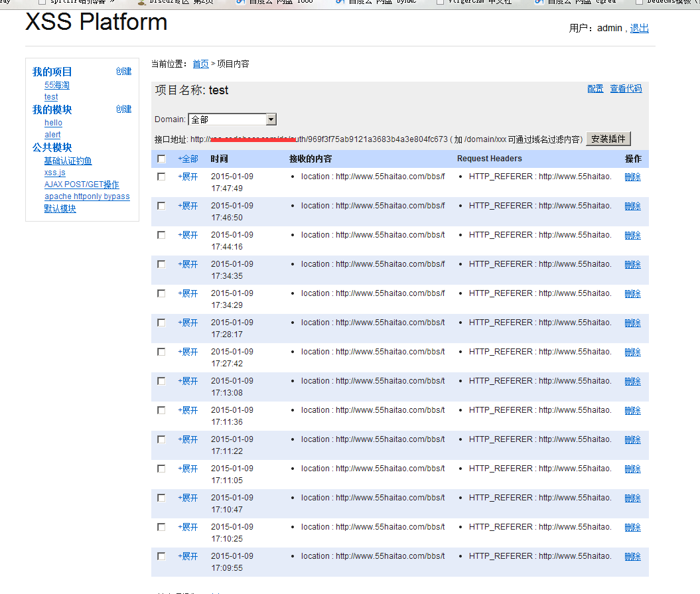
Task: Create a new module via 创建 beside 我的模块
Action: (x=123, y=109)
